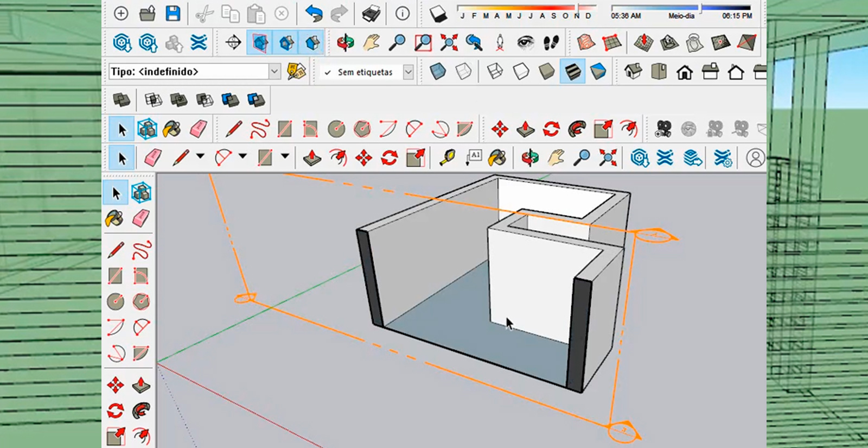
Task: Open the user account profile icon
Action: click(755, 158)
